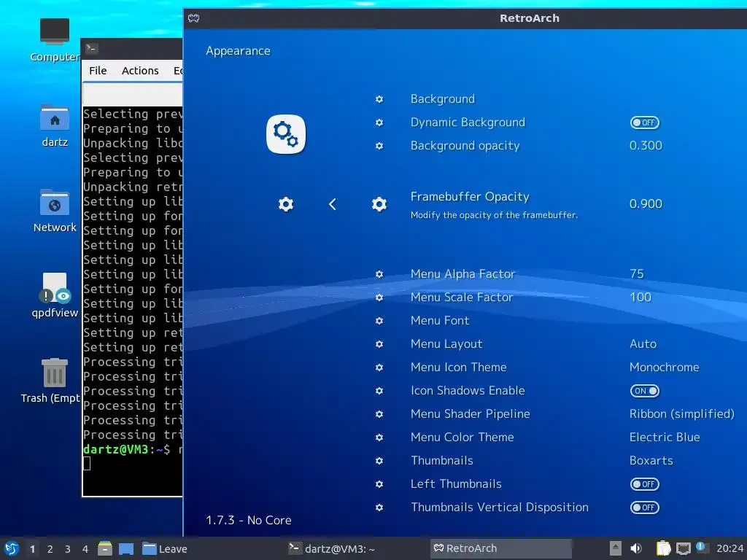Toggle Thumbnails Vertical Disposition switch

(645, 507)
